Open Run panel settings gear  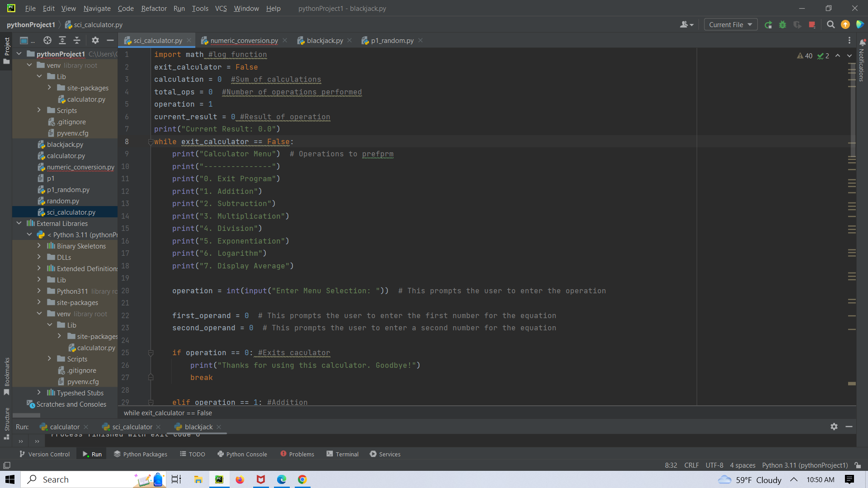coord(834,427)
